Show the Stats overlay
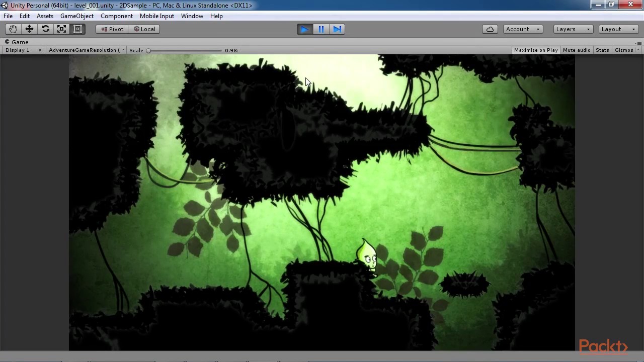This screenshot has width=644, height=362. click(602, 50)
